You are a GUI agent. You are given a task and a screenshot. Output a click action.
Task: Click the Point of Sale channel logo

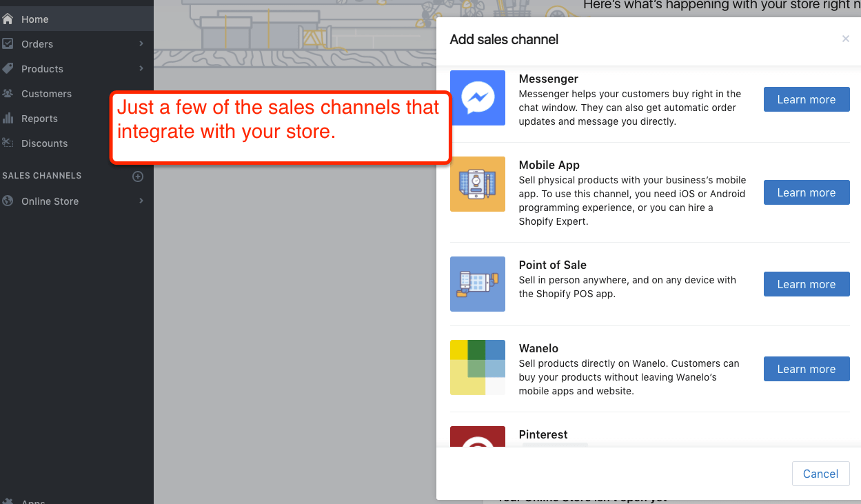click(478, 284)
